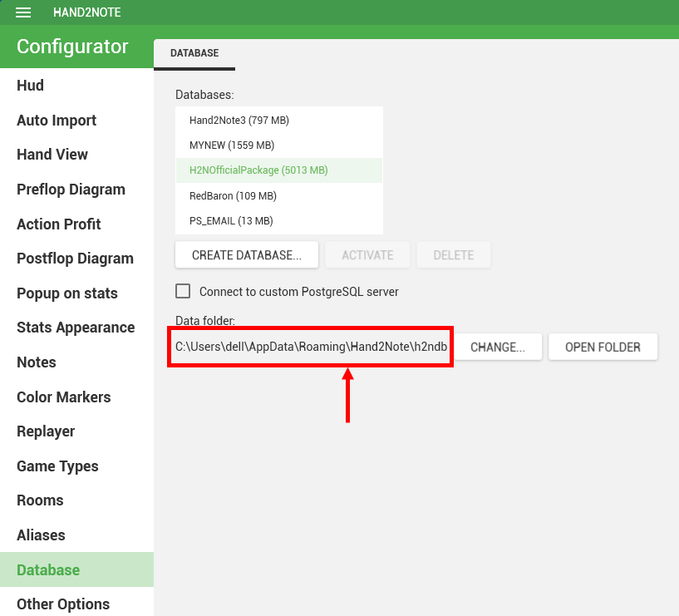Open the Auto Import section
The image size is (679, 616).
(76, 120)
